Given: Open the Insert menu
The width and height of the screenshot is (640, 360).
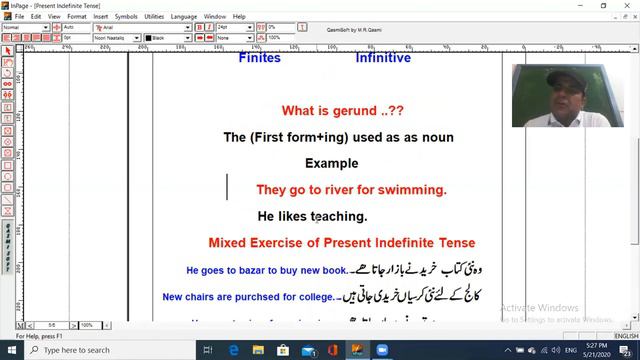Looking at the screenshot, I should (x=100, y=17).
